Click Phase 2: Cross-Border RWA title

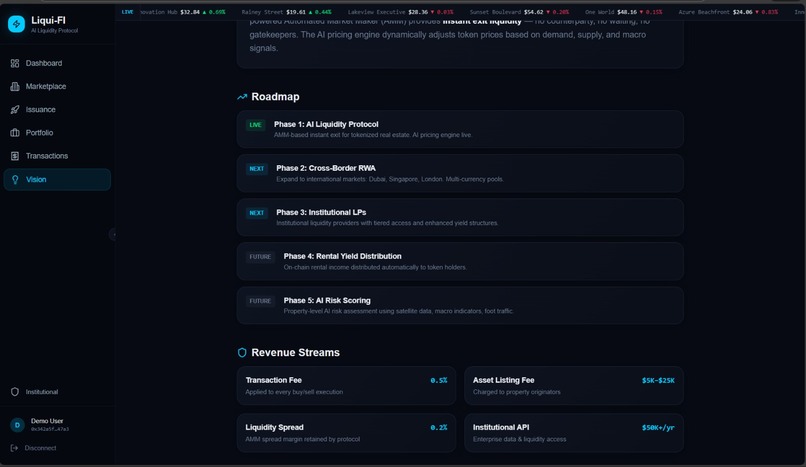pyautogui.click(x=326, y=168)
